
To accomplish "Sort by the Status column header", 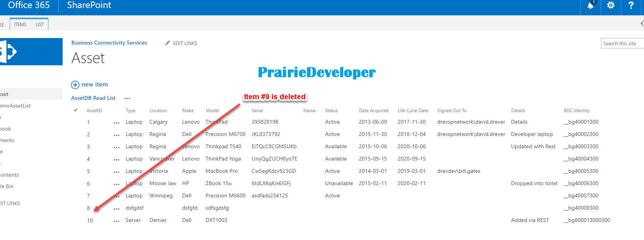I will (x=331, y=111).
